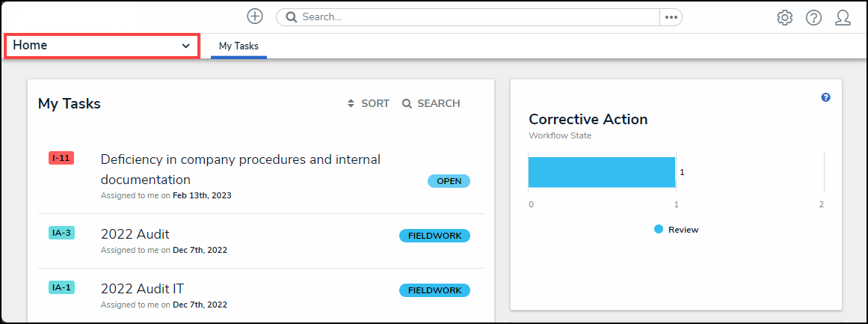Click the blue Review bar in chart

[601, 172]
